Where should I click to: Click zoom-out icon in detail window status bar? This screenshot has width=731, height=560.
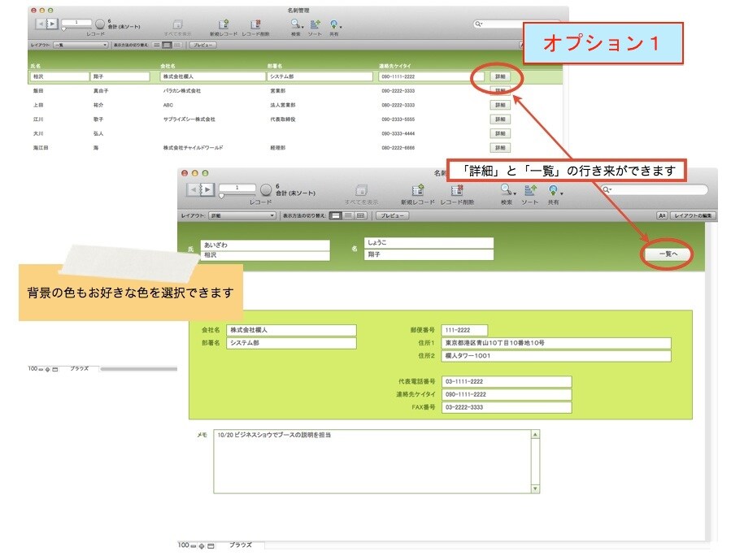(194, 545)
